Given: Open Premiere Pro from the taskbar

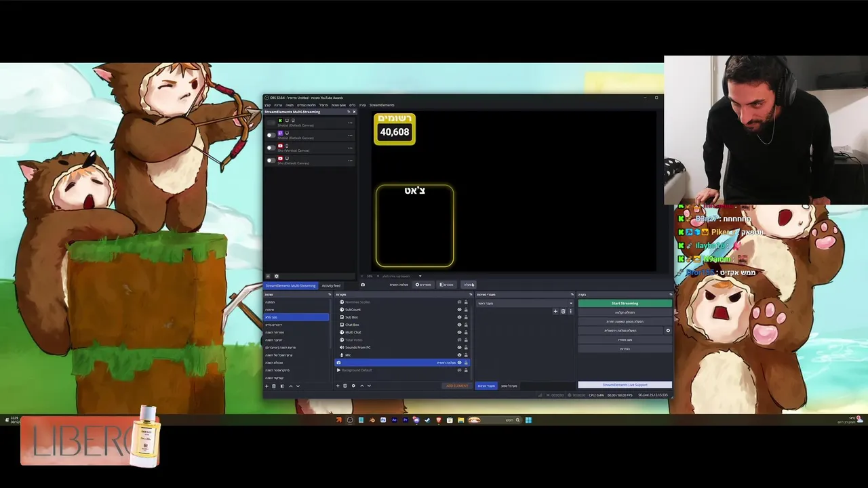Looking at the screenshot, I should (405, 420).
